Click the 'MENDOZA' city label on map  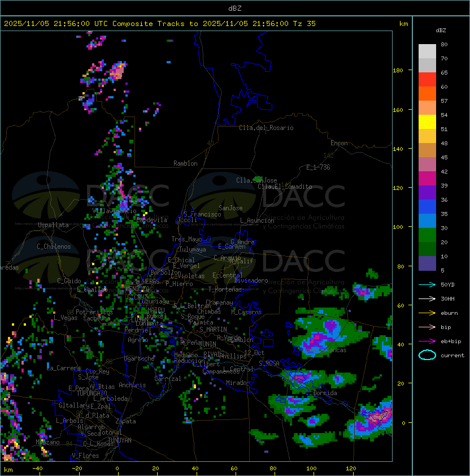pos(137,288)
